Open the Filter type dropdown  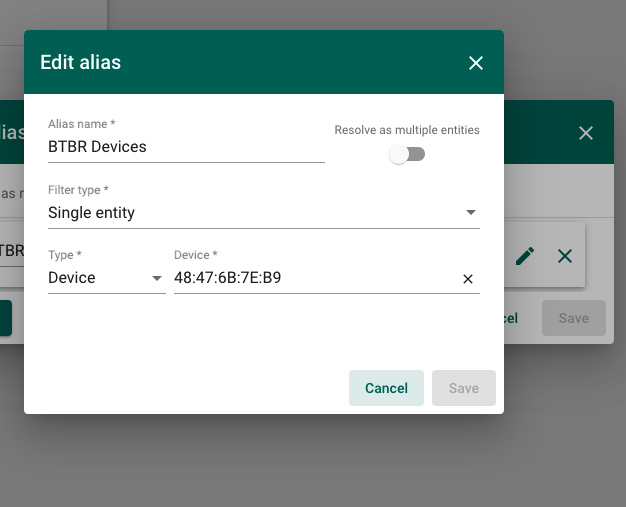263,212
